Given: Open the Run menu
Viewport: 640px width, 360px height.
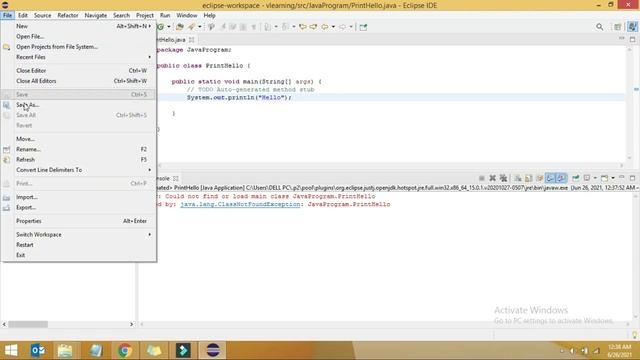Looking at the screenshot, I should click(165, 16).
